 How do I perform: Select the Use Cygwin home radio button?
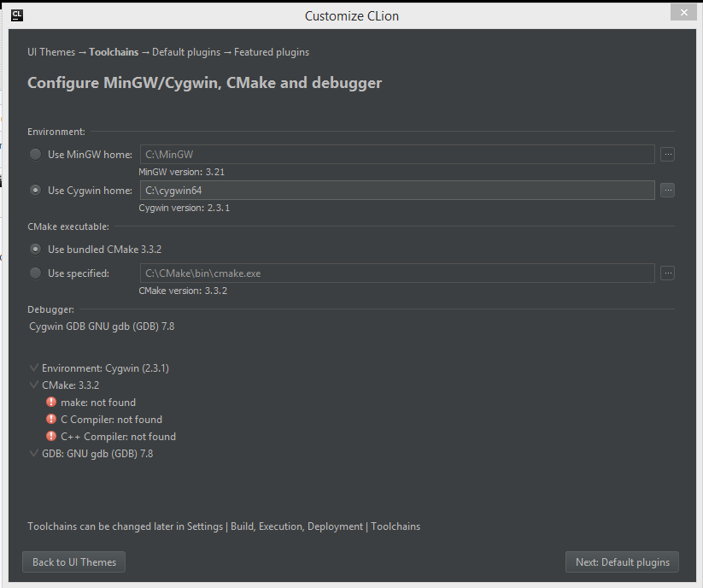pyautogui.click(x=35, y=191)
